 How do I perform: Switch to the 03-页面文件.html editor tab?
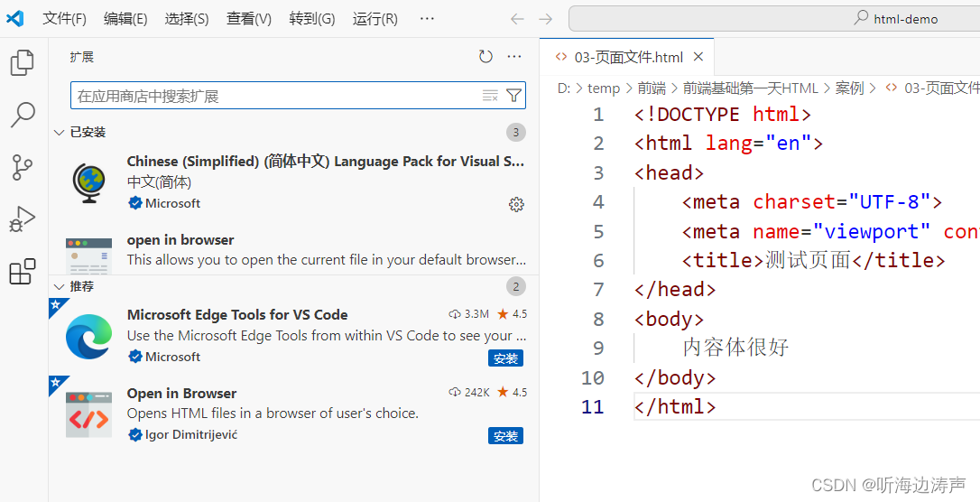pyautogui.click(x=627, y=57)
